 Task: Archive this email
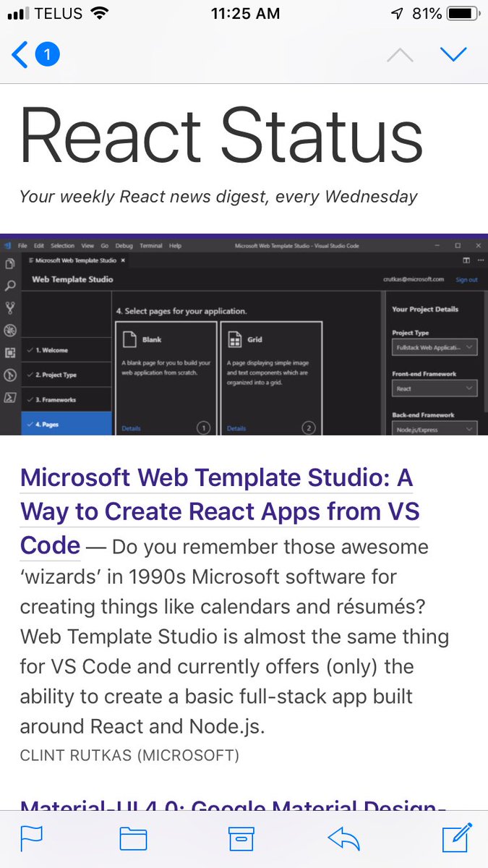pyautogui.click(x=241, y=838)
